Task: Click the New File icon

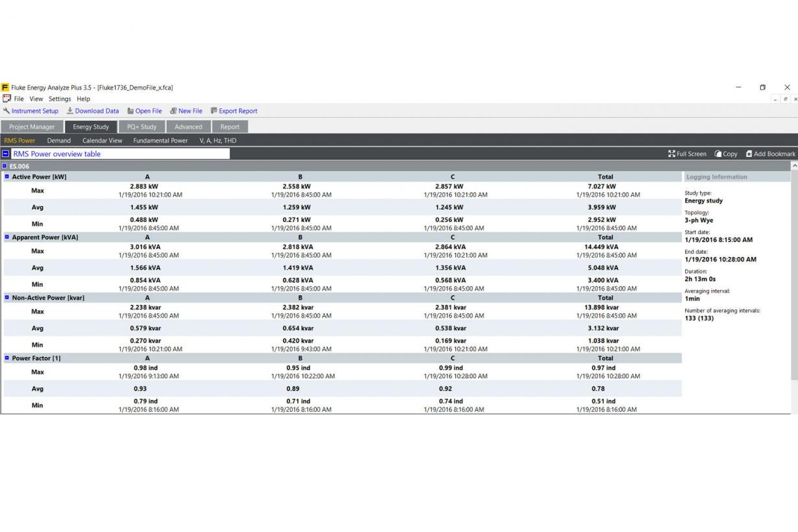Action: tap(173, 111)
